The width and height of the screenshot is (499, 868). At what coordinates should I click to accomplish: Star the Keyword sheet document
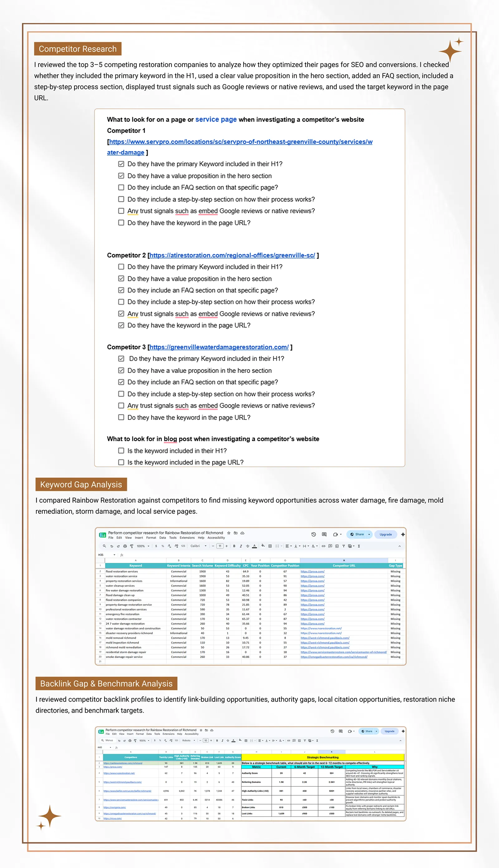click(229, 533)
